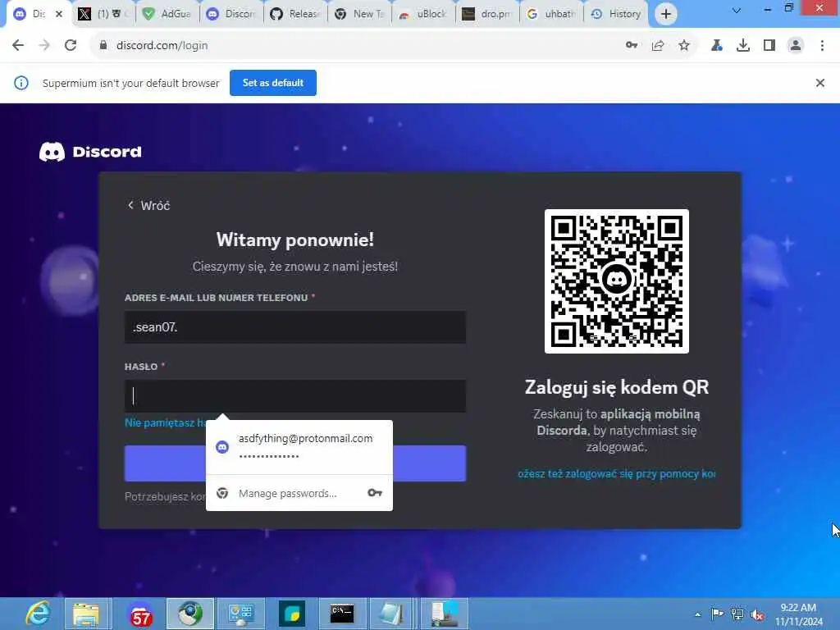The image size is (840, 630).
Task: Reload the Discord login page
Action: click(71, 46)
